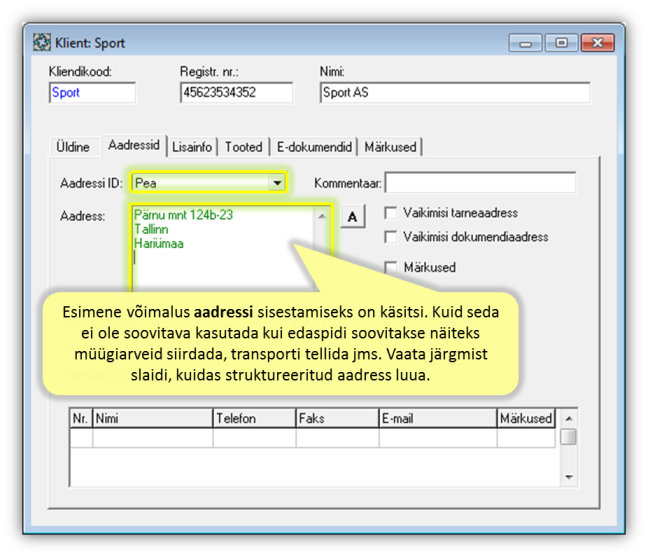Close the Klient: Sport window

click(597, 43)
